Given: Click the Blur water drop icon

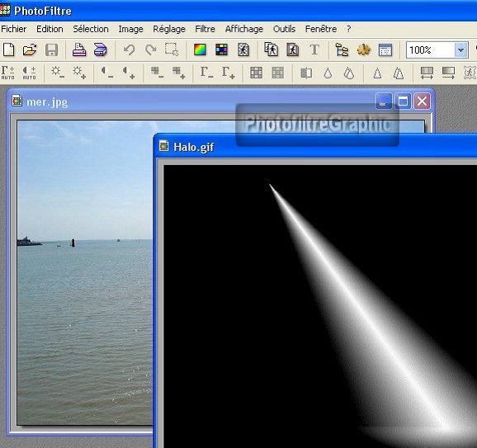Looking at the screenshot, I should coord(328,73).
